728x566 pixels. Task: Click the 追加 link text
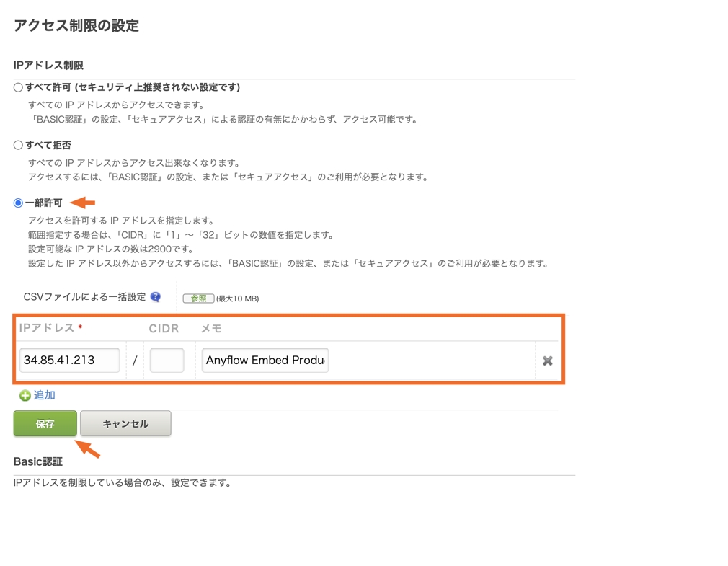point(45,395)
